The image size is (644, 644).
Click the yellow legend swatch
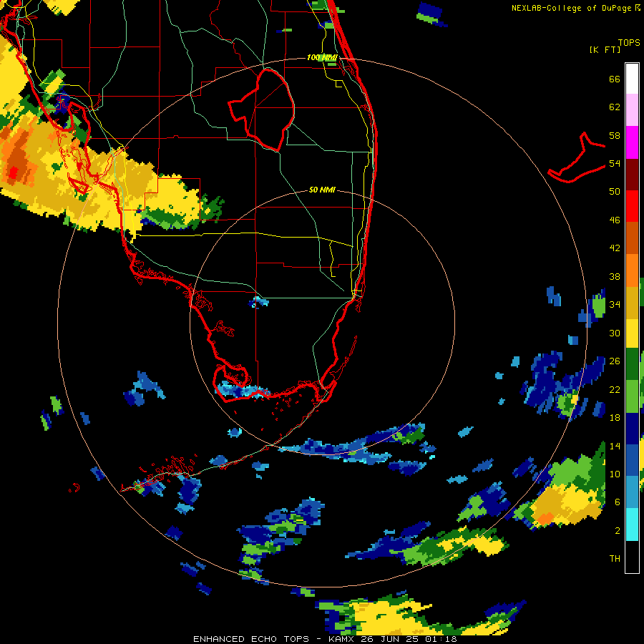tap(632, 333)
